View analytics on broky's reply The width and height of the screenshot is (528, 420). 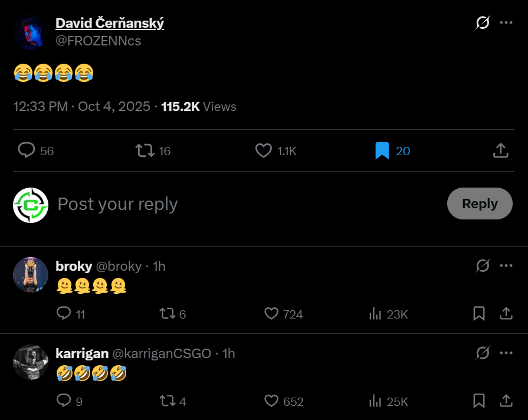(375, 313)
